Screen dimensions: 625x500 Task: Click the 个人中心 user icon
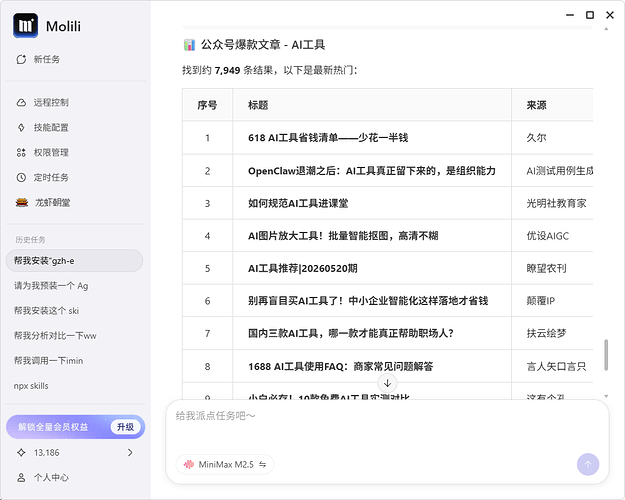point(21,477)
